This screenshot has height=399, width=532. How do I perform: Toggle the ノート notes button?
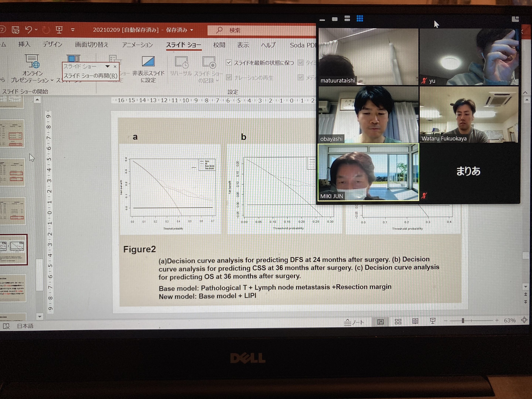354,322
